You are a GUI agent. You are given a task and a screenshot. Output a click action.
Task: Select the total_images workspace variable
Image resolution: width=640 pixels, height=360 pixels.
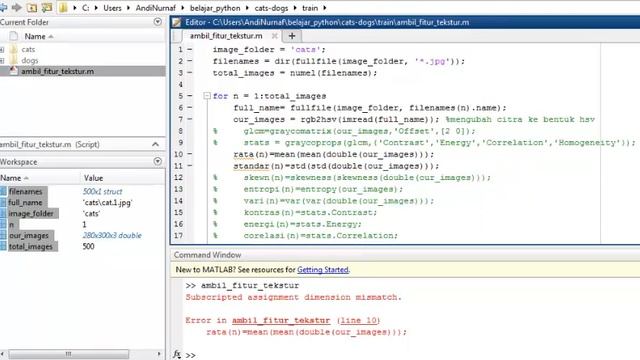[31, 247]
